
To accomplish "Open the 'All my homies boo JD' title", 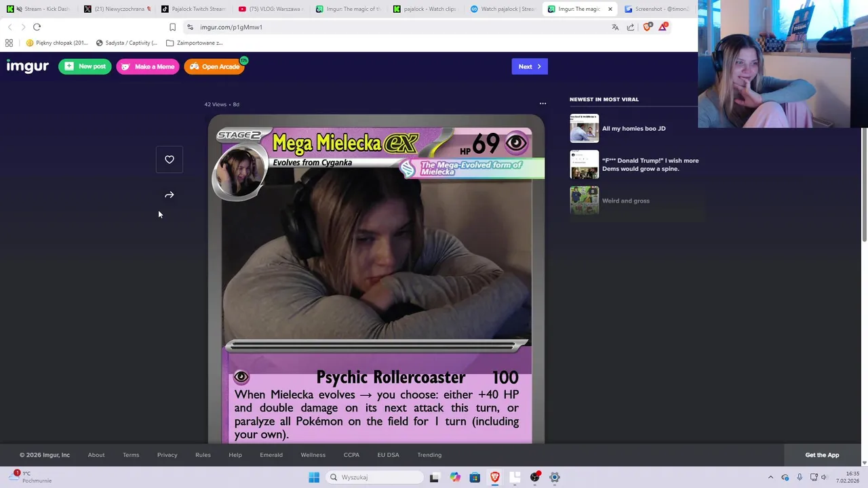I will [x=633, y=128].
